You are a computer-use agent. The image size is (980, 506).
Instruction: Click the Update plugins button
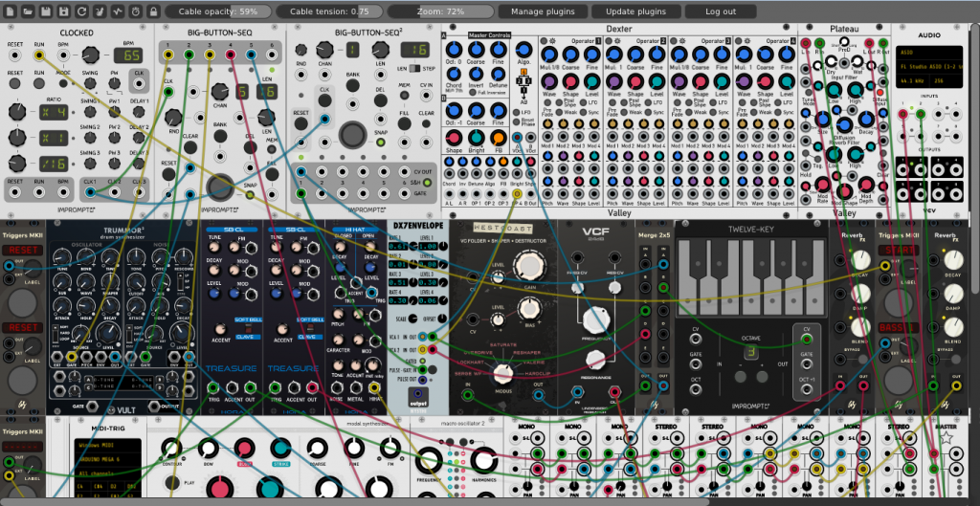[x=635, y=11]
